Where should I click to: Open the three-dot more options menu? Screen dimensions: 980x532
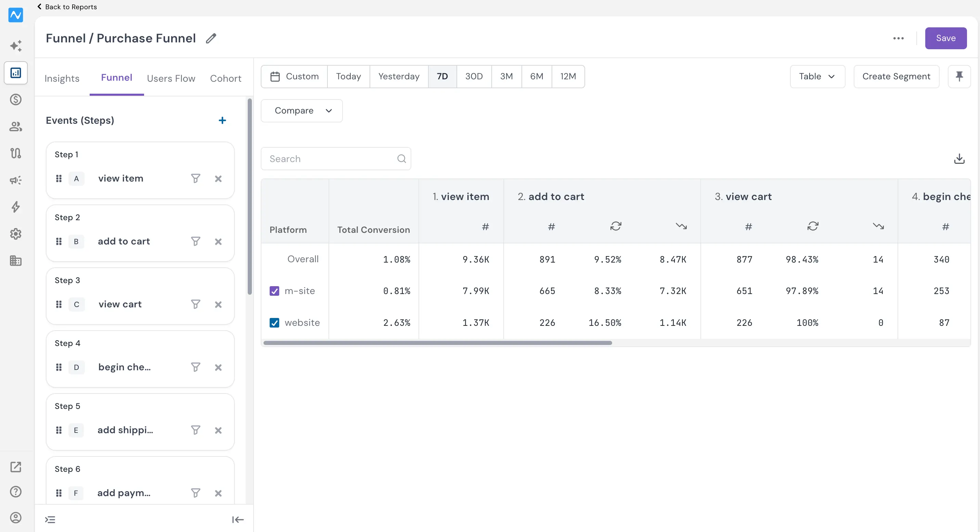[x=898, y=38]
